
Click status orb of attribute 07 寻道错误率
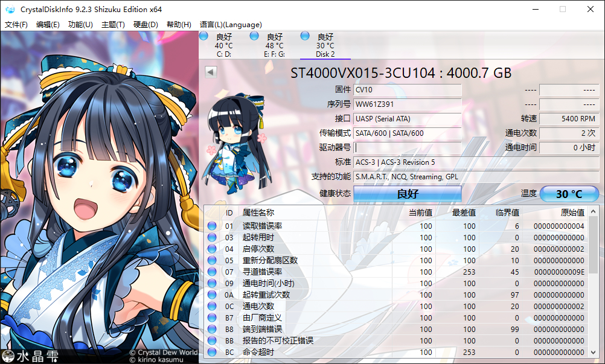pyautogui.click(x=212, y=272)
